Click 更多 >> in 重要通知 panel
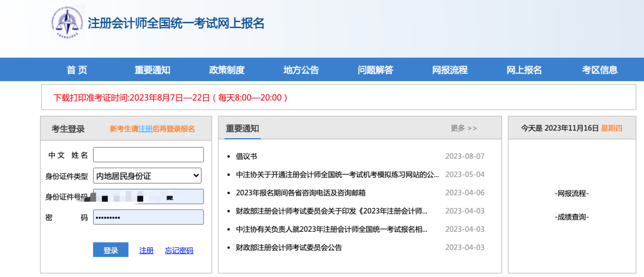This screenshot has height=277, width=644. click(x=463, y=128)
